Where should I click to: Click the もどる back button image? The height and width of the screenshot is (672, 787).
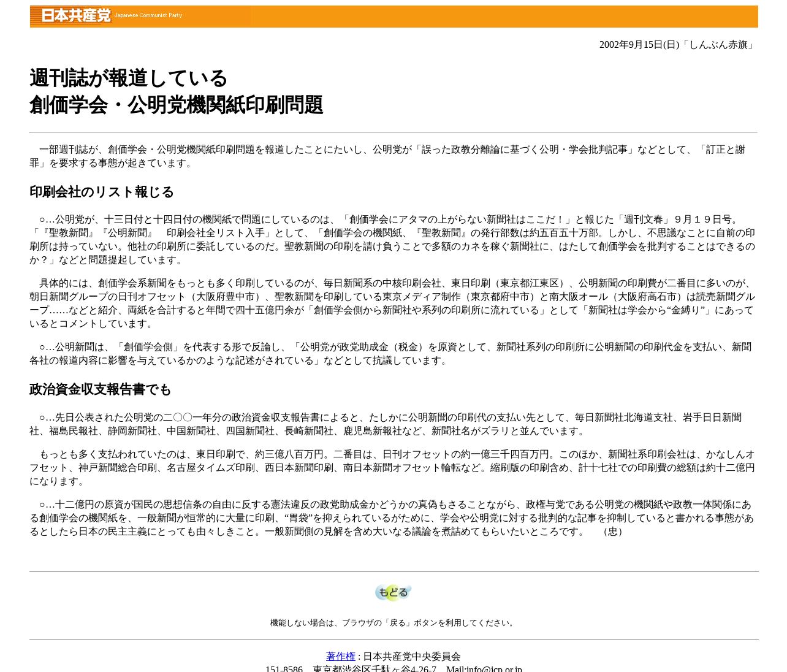point(393,592)
